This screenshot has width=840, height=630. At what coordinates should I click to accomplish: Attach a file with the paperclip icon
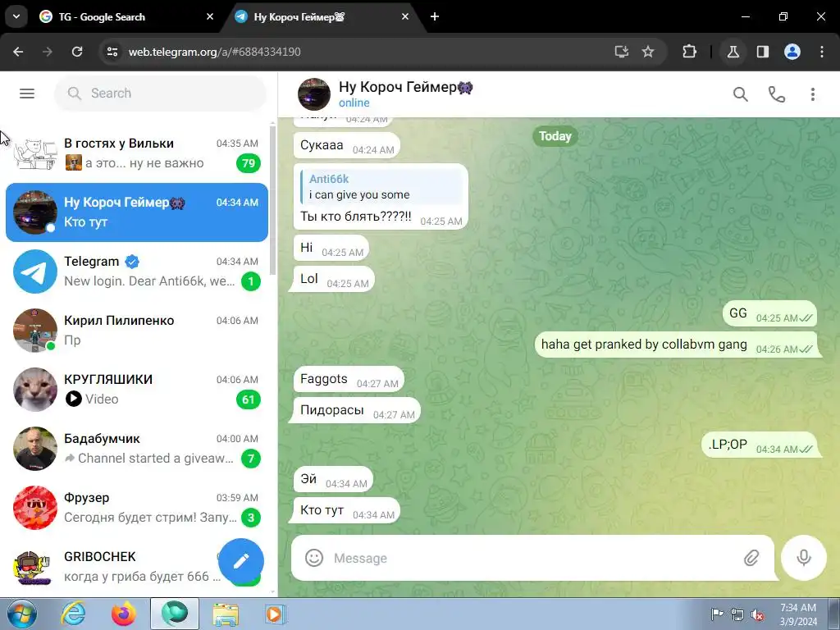751,558
